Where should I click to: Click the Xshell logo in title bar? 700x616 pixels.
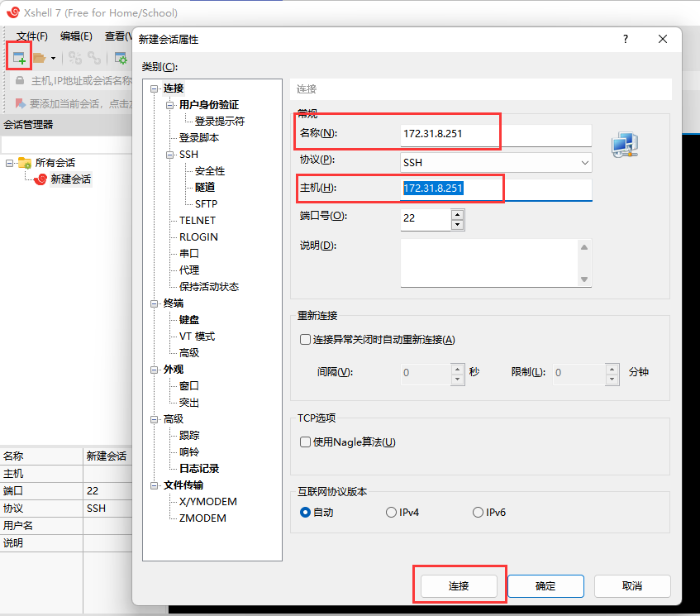pos(12,12)
